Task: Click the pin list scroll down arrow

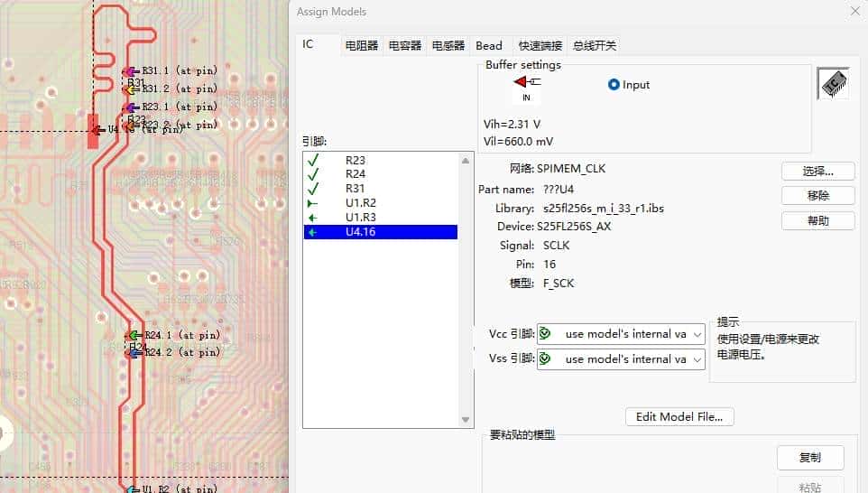Action: pyautogui.click(x=466, y=420)
